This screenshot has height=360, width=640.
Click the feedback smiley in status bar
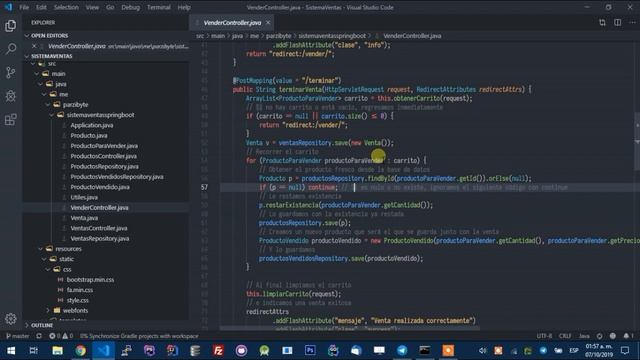613,336
